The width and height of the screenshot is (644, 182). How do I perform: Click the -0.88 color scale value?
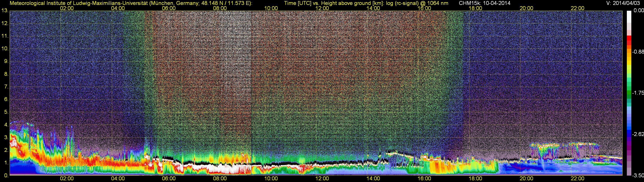tap(638, 52)
